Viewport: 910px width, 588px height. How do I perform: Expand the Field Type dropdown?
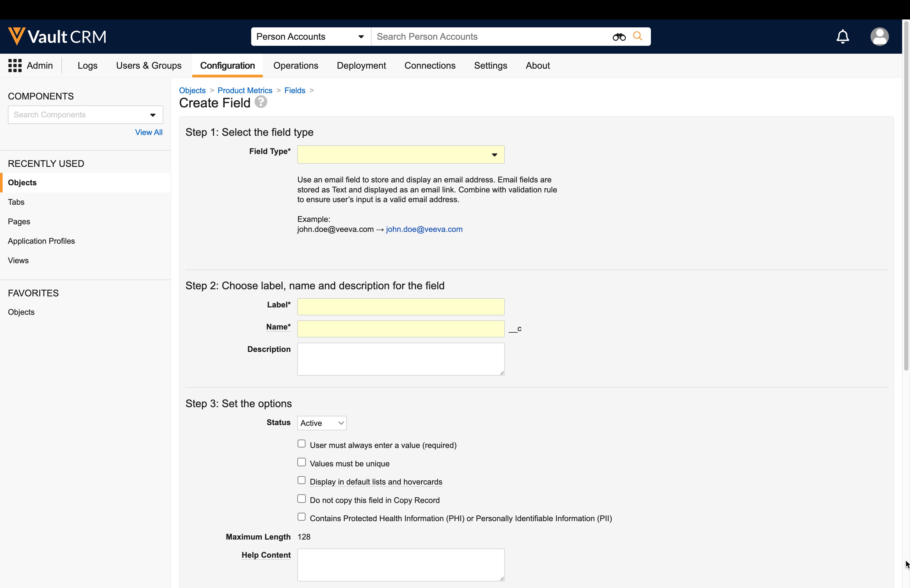click(400, 155)
